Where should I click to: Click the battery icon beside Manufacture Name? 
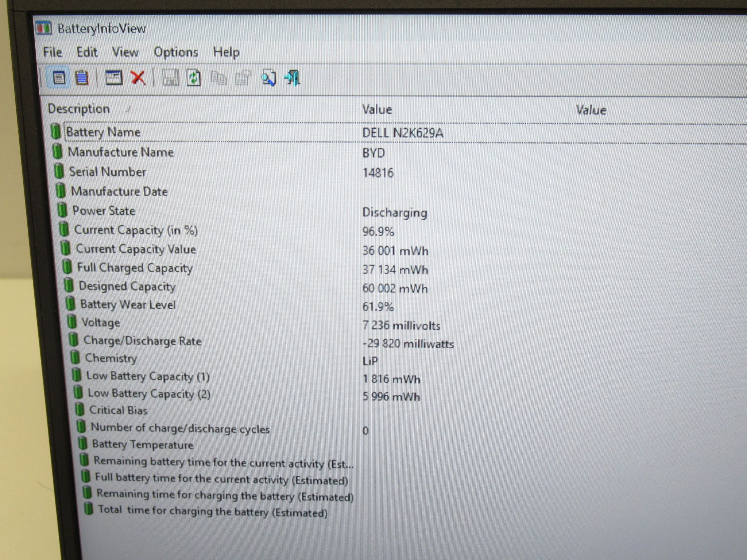57,151
